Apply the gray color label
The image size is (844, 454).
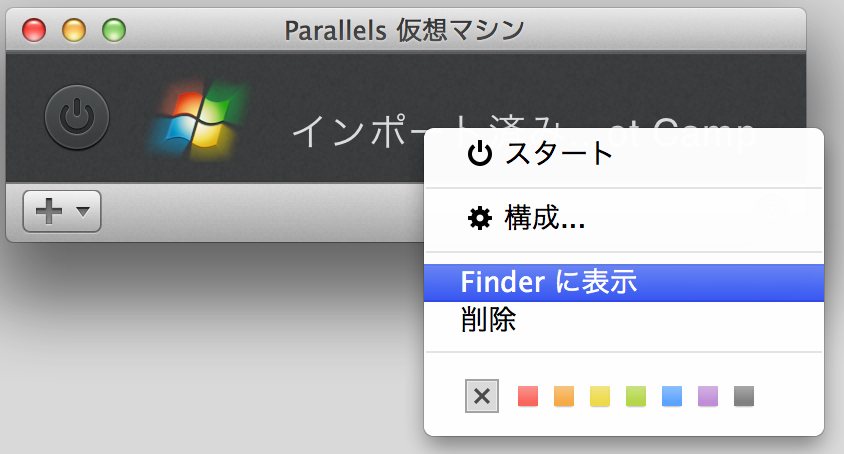pyautogui.click(x=744, y=396)
